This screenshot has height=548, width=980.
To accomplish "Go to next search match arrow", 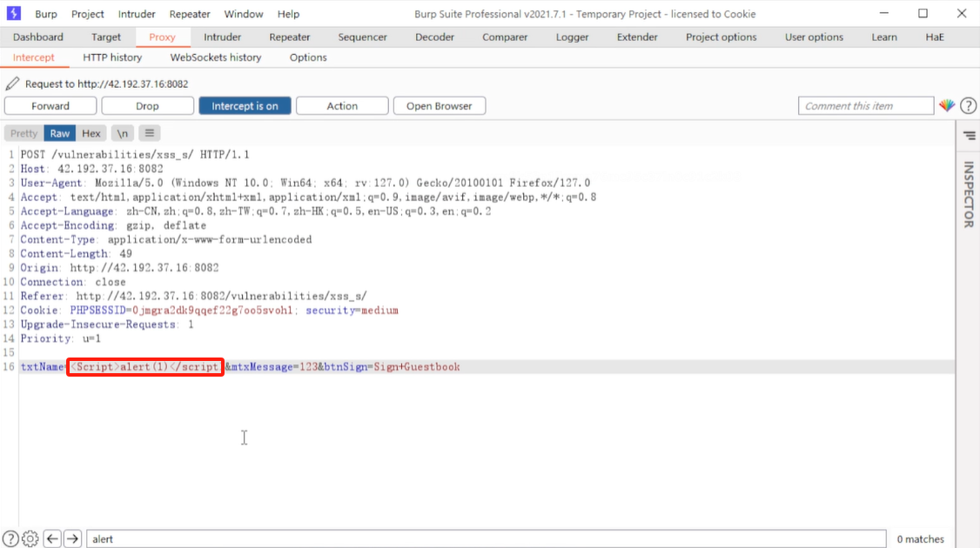I will coord(73,538).
